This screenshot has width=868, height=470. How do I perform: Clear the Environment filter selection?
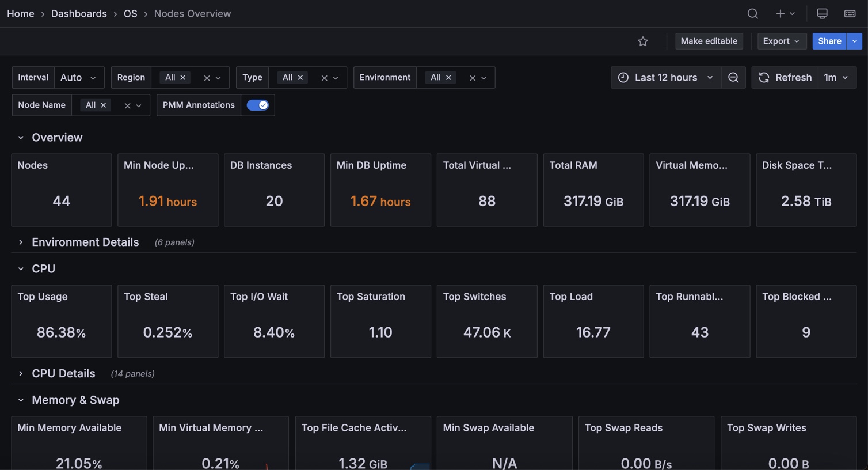click(472, 78)
